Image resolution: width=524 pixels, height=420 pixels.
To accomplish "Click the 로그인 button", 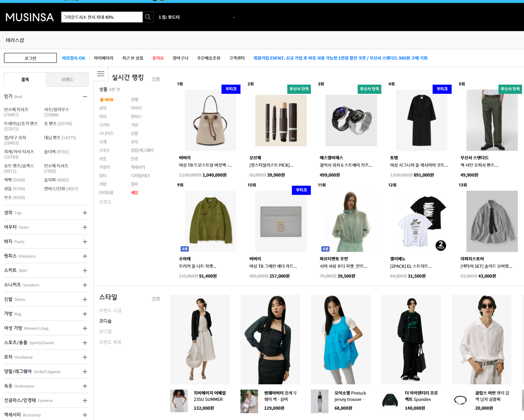I will coord(30,58).
